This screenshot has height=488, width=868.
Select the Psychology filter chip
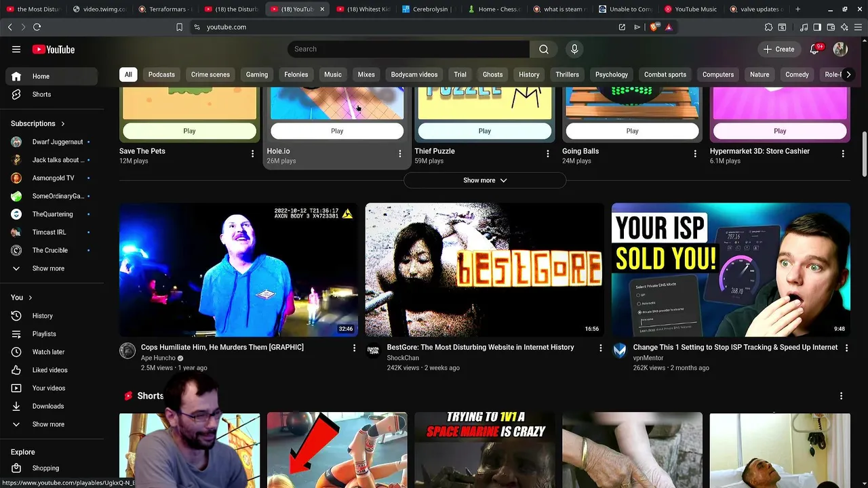click(x=612, y=75)
